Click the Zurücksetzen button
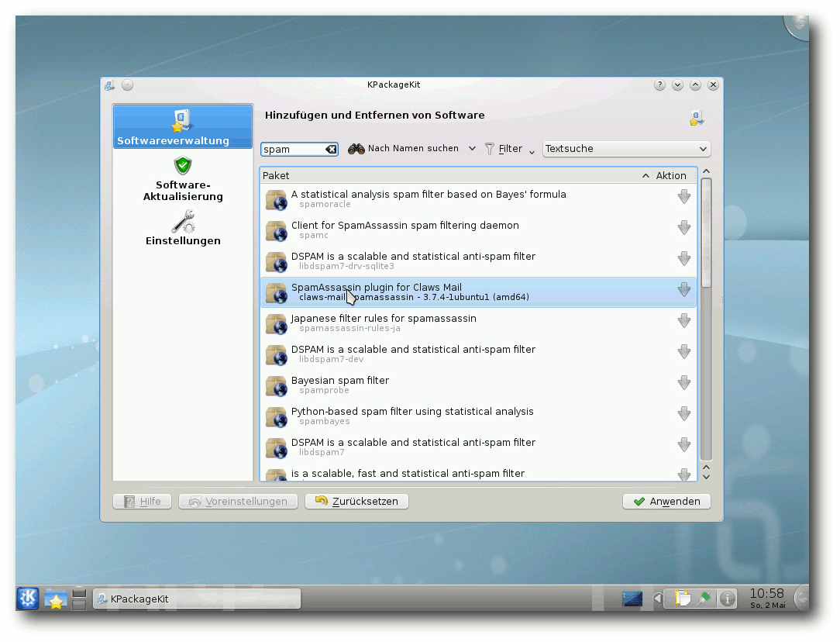Screen dimensions: 840x642 pyautogui.click(x=356, y=501)
